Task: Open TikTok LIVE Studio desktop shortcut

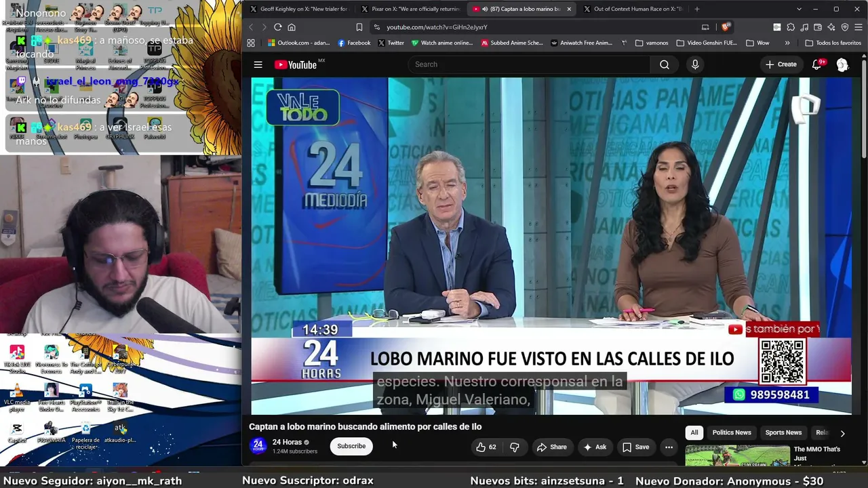Action: click(17, 359)
